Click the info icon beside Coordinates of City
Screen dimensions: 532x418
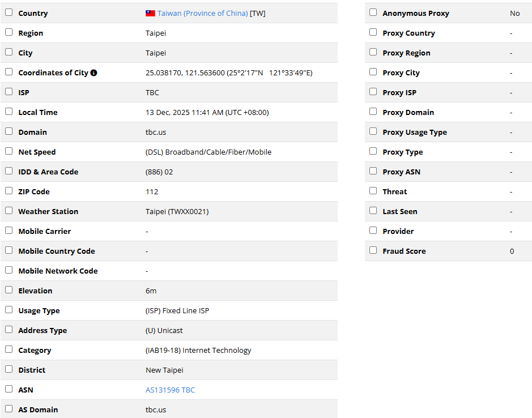[x=93, y=72]
